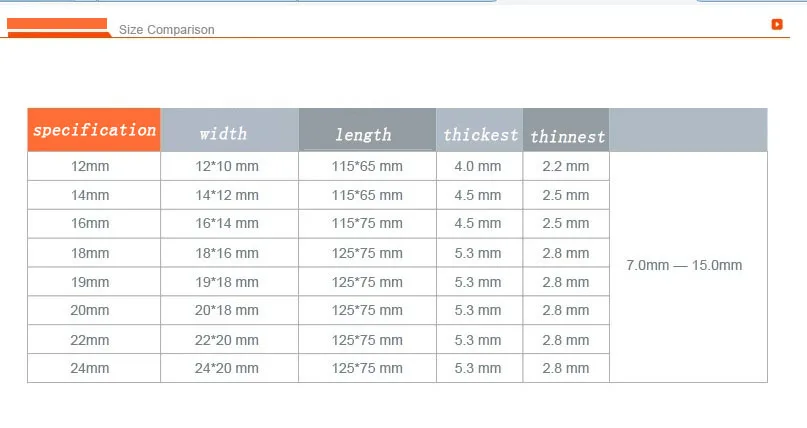Click 5.3 mm thickest in the 24mm row
807x428 pixels.
[x=478, y=368]
